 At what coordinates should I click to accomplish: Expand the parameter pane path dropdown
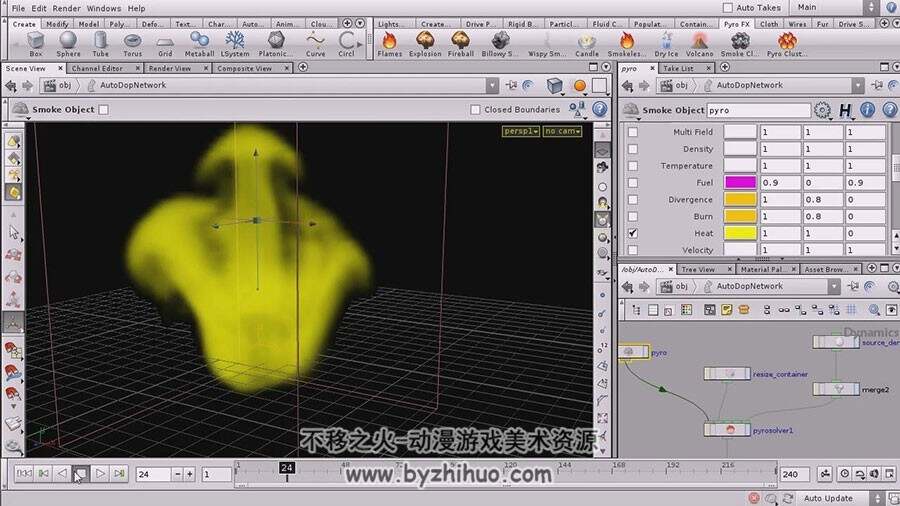[x=858, y=85]
